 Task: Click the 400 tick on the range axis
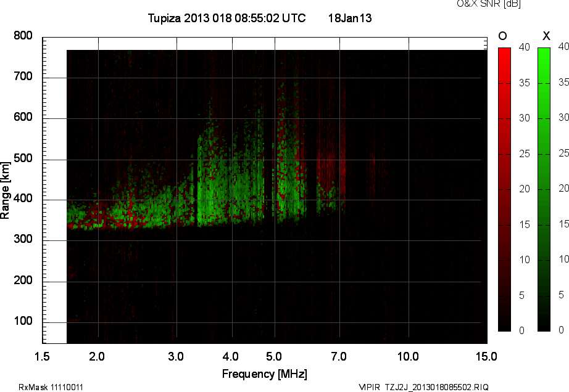23,198
